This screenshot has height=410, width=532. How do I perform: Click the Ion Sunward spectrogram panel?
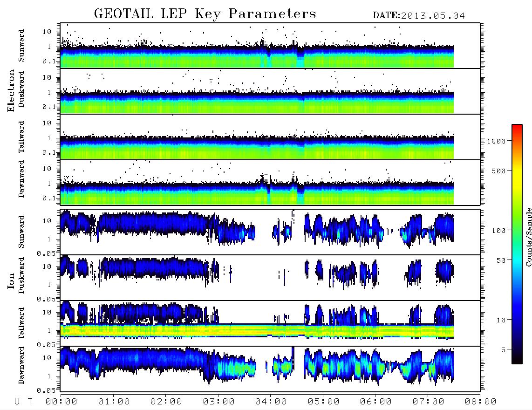[270, 232]
